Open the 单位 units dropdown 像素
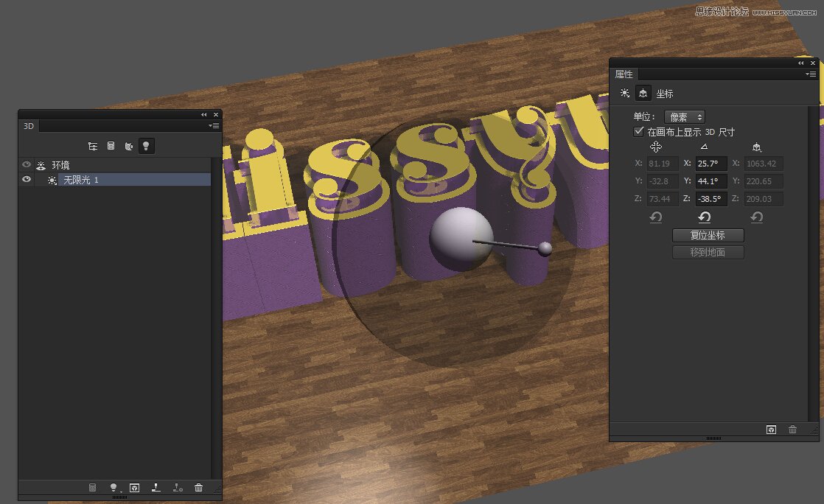The width and height of the screenshot is (824, 504). click(x=685, y=116)
